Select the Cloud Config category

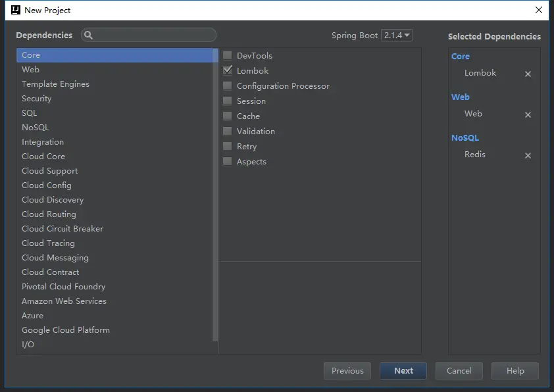coord(114,185)
